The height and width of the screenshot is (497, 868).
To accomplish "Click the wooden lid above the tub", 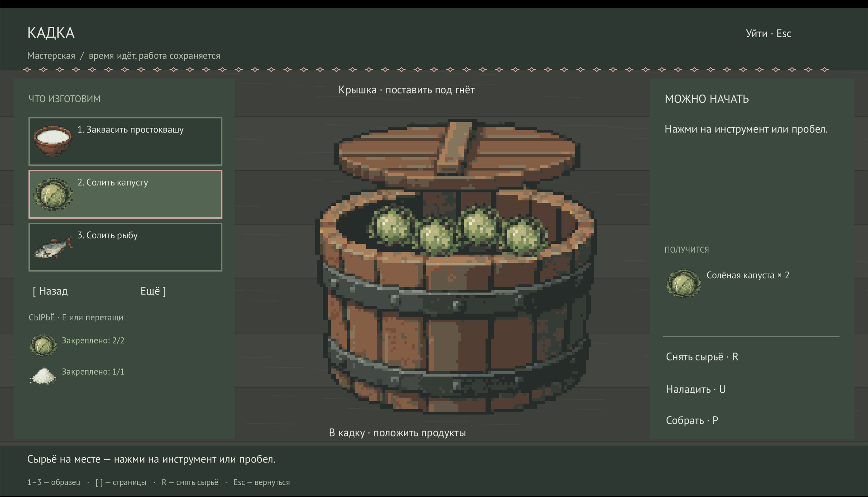I will 457,154.
